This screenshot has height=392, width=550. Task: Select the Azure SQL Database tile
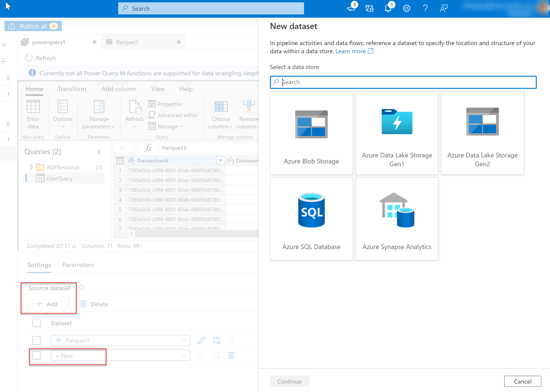coord(311,219)
